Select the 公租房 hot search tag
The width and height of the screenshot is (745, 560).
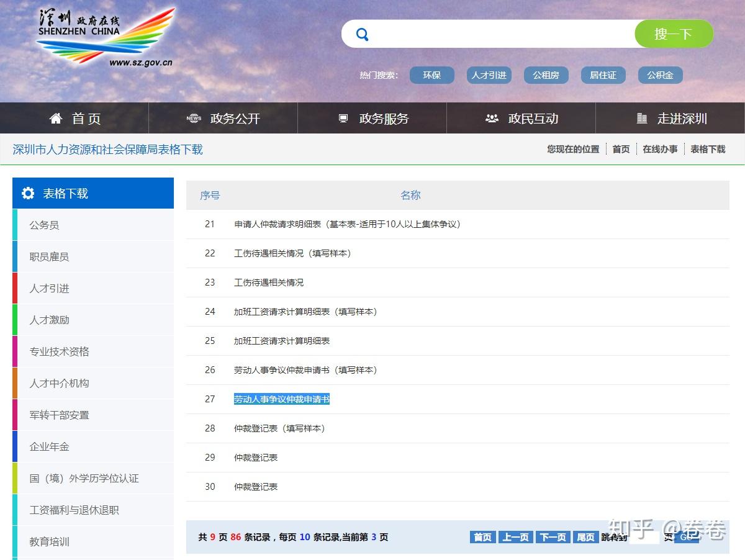point(546,75)
